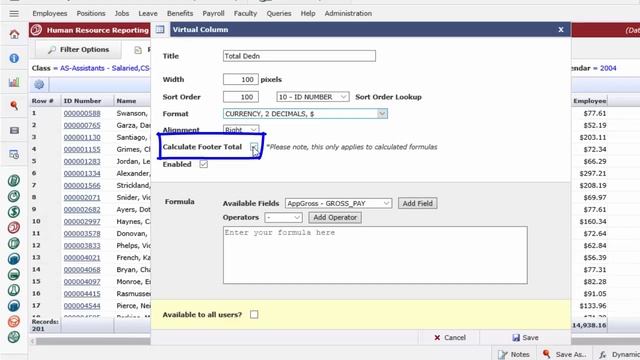The image size is (640, 360).
Task: Click the Sort Order number field
Action: (x=241, y=97)
